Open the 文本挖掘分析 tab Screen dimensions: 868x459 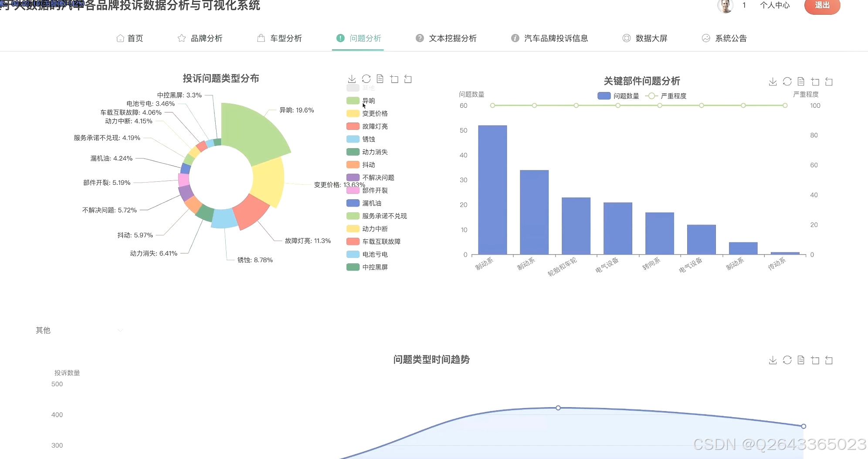click(446, 38)
